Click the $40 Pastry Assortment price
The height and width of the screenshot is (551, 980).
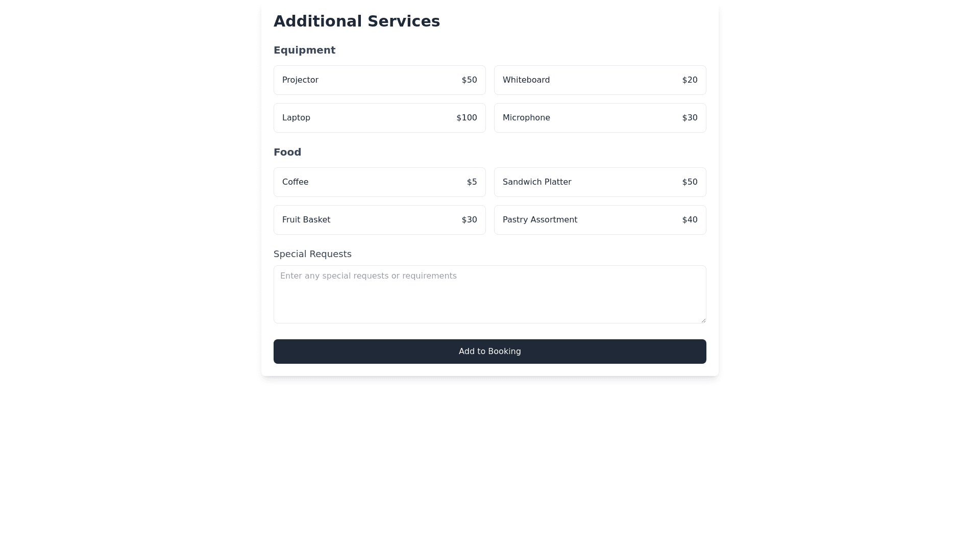coord(690,220)
